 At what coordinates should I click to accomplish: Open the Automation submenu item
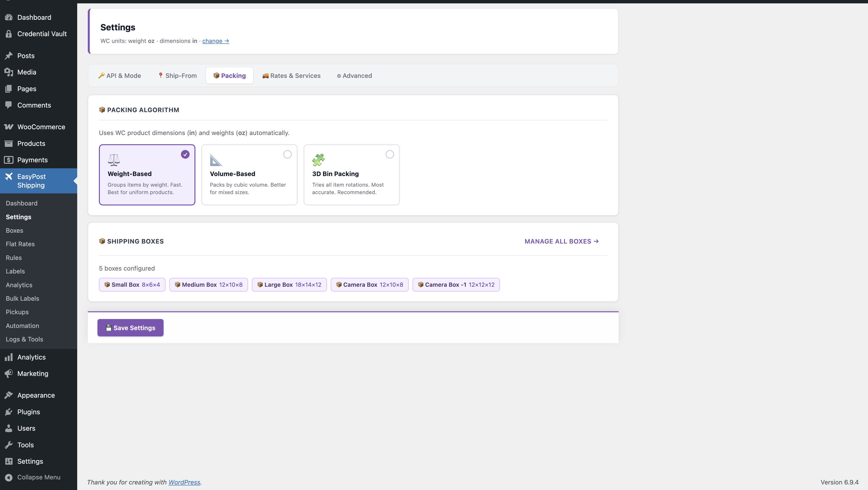click(23, 326)
